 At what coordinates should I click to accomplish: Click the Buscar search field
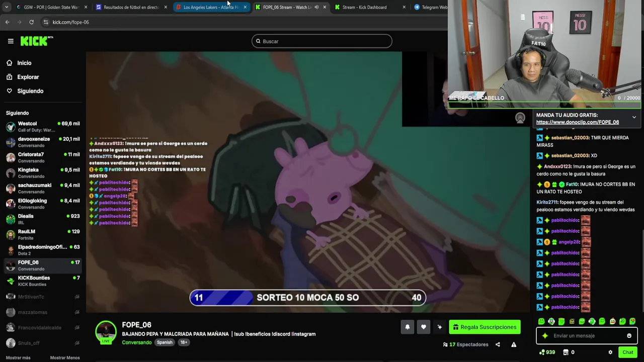(322, 41)
